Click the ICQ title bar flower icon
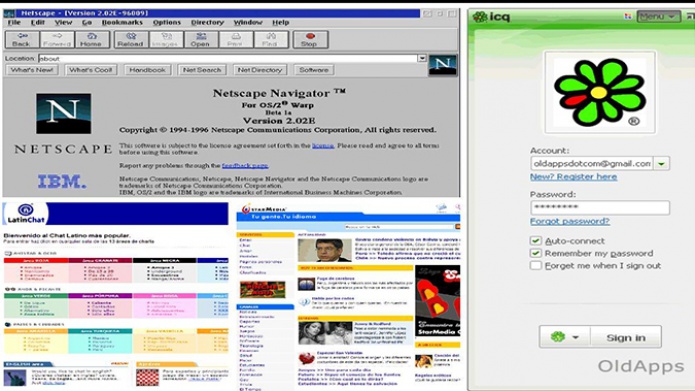 click(480, 17)
